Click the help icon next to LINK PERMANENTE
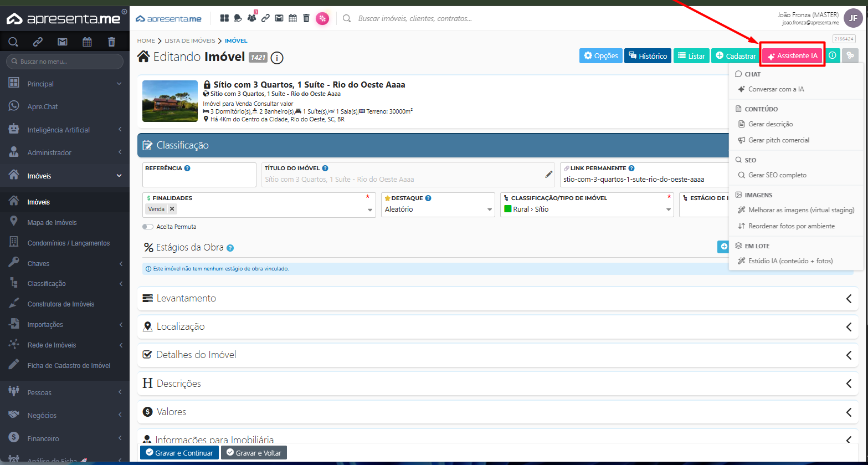 631,168
